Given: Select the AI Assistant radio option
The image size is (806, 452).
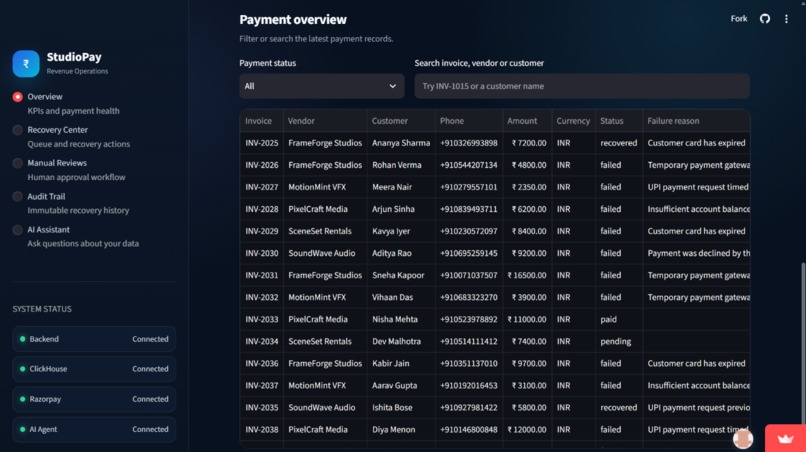Looking at the screenshot, I should (x=17, y=230).
